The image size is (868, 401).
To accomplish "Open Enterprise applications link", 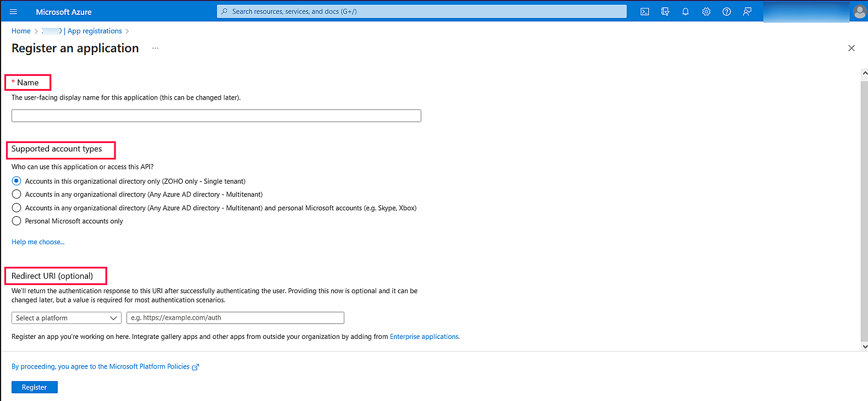I will (x=424, y=337).
